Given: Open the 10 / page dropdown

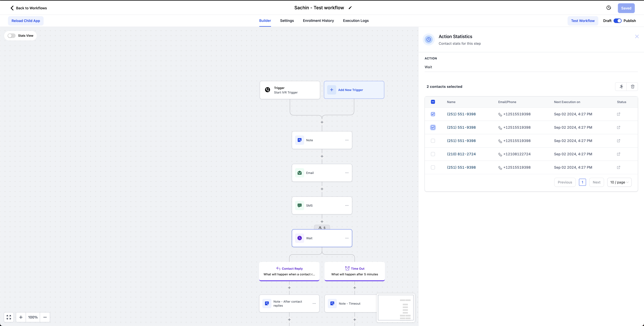Looking at the screenshot, I should [x=619, y=182].
